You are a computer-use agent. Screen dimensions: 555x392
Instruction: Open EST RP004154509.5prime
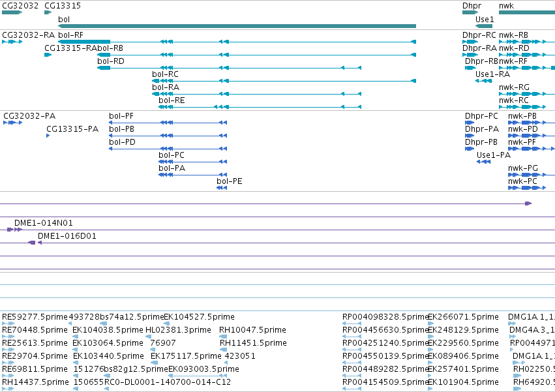pos(385,382)
